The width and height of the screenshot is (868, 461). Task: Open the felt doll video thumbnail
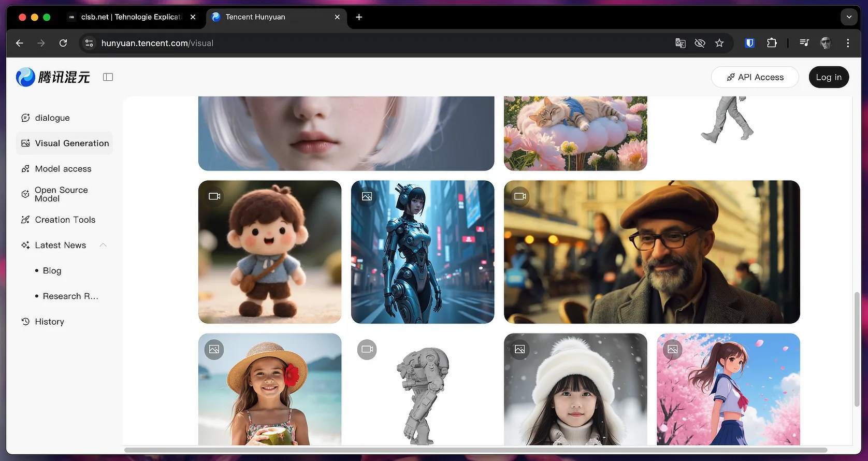click(270, 252)
